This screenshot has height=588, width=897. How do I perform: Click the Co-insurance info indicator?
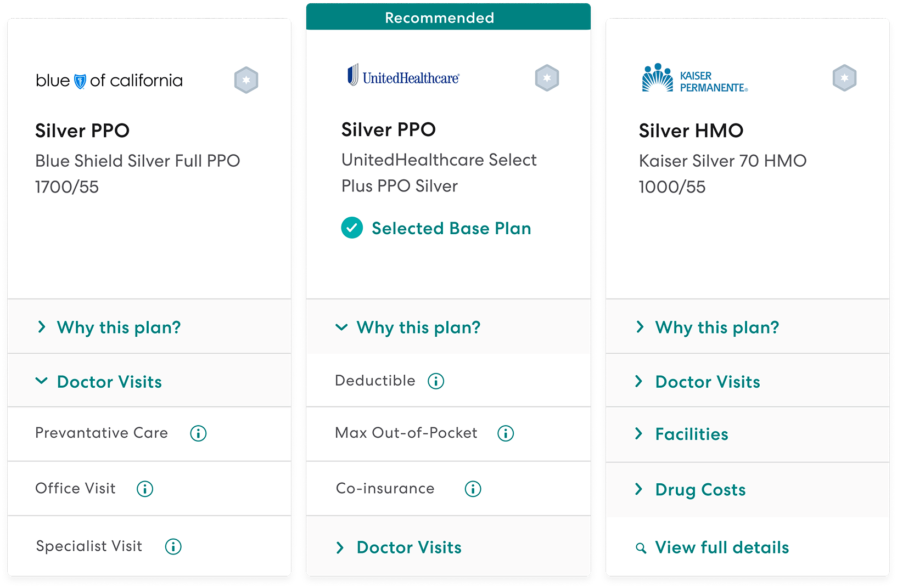click(472, 488)
